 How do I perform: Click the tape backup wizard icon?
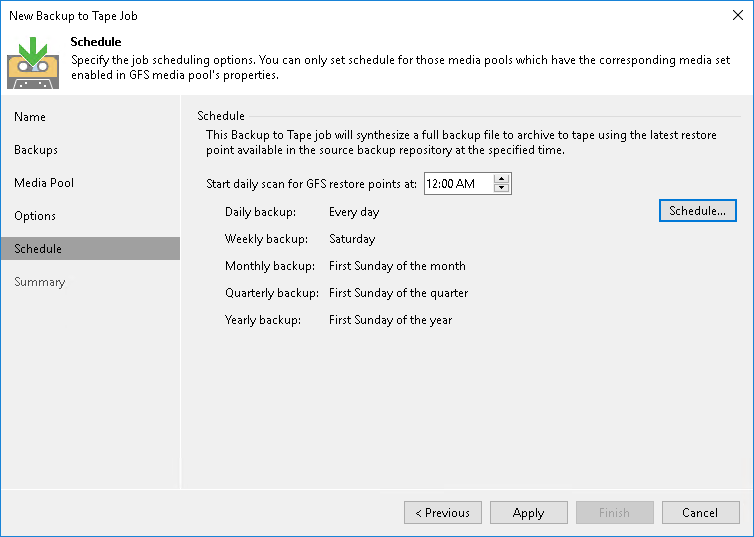33,62
